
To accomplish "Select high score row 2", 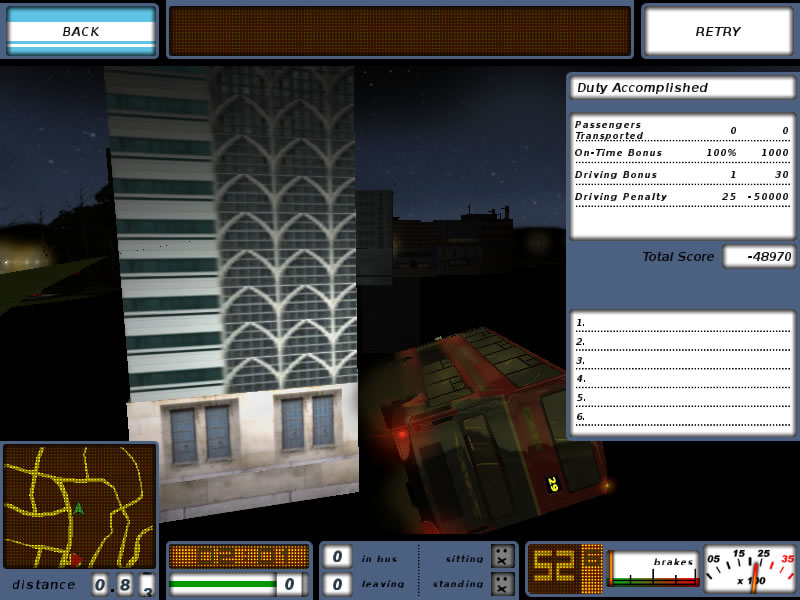I will [x=682, y=341].
